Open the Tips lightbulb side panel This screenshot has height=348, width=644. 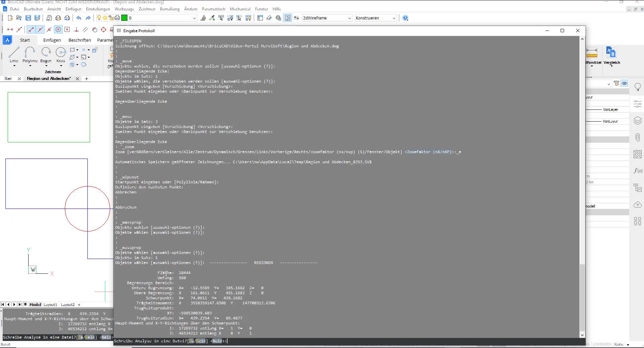tap(638, 87)
